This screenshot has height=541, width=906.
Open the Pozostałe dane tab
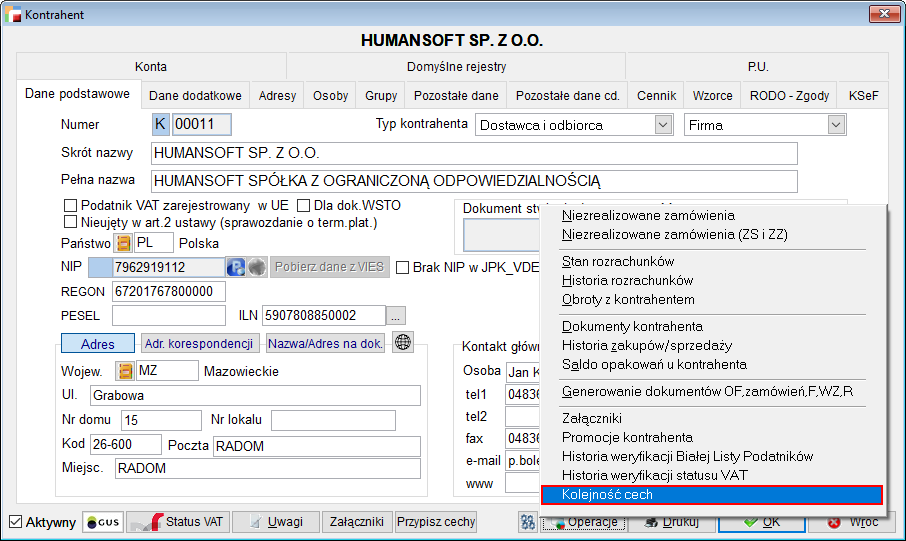pos(456,95)
